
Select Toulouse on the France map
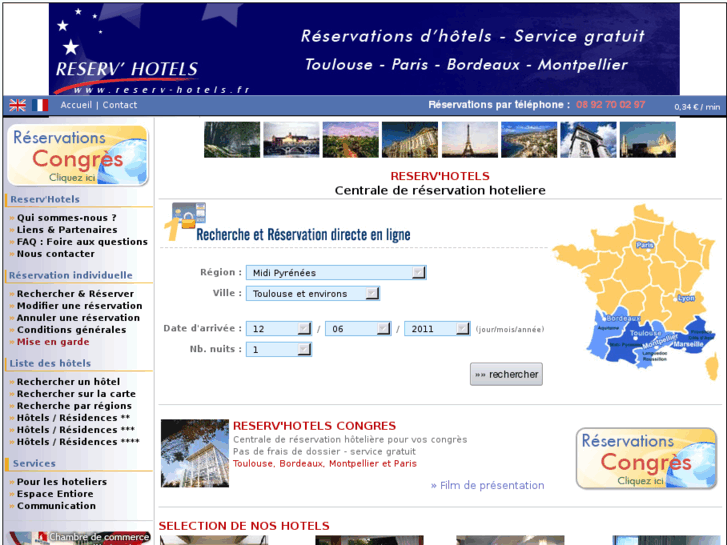click(645, 333)
